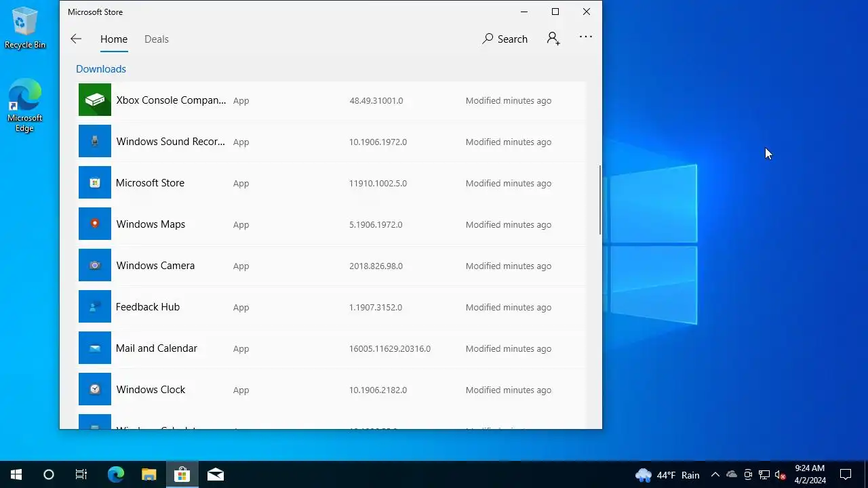Click version 5.1906.1972.0
This screenshot has height=488, width=868.
[x=376, y=225]
